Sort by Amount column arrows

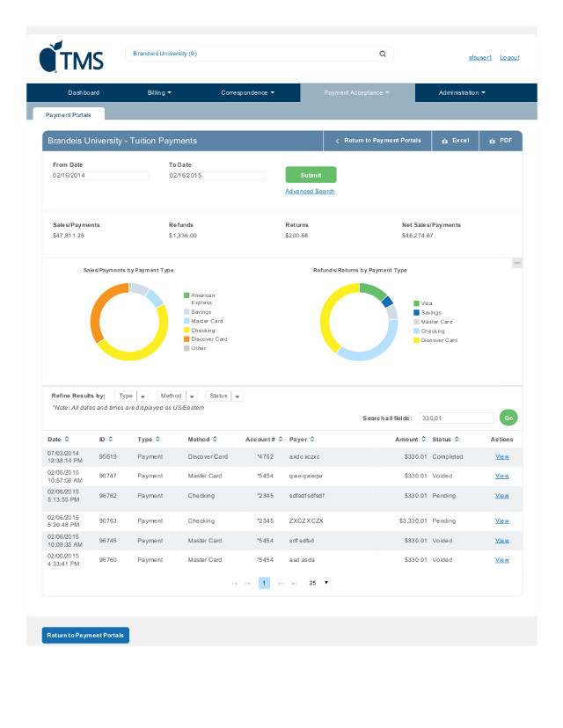[423, 439]
